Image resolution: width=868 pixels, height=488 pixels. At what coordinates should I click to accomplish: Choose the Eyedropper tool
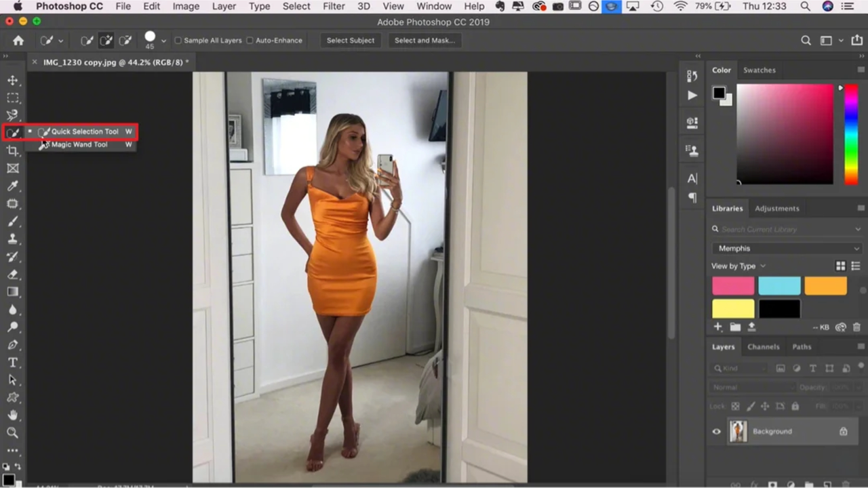click(13, 186)
